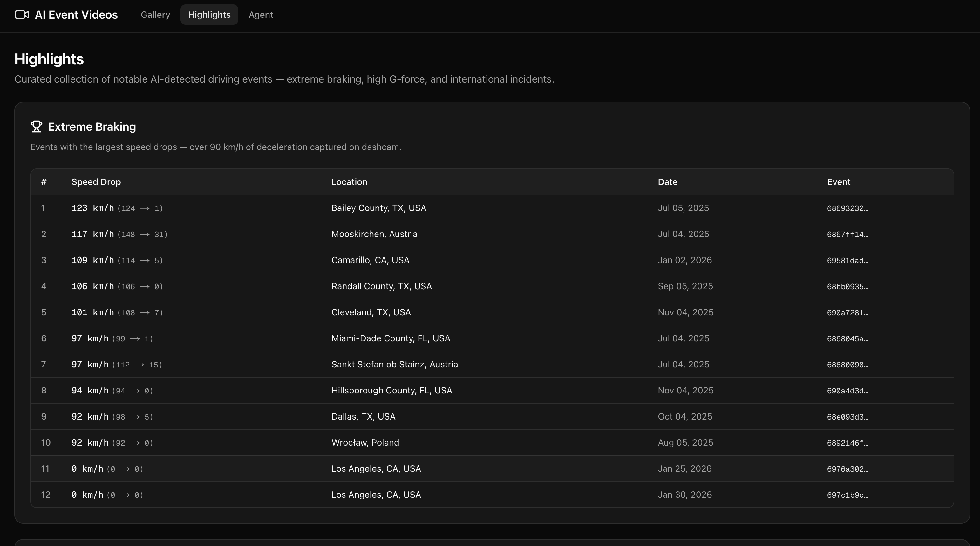This screenshot has height=546, width=980.
Task: Open the Gallery tab
Action: point(155,15)
